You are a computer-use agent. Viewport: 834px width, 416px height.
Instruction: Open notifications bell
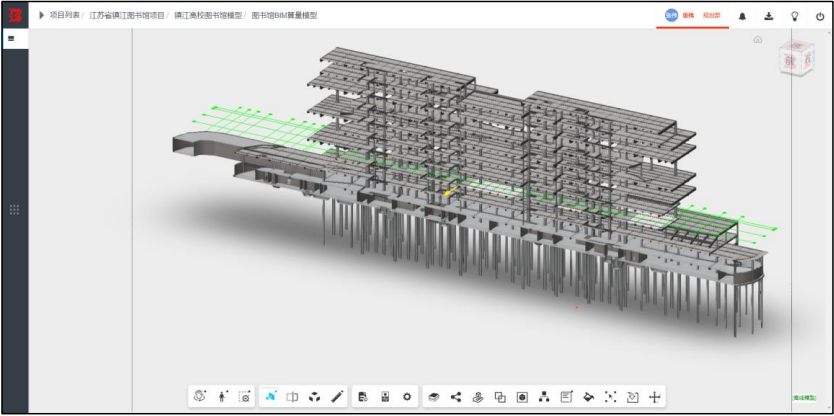click(x=743, y=16)
